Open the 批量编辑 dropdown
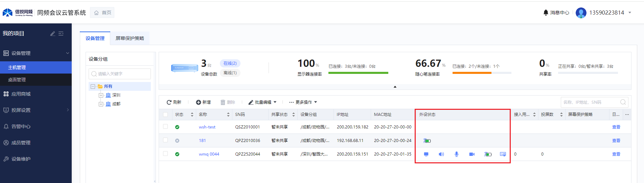Viewport: 644px width, 183px height. click(x=262, y=102)
